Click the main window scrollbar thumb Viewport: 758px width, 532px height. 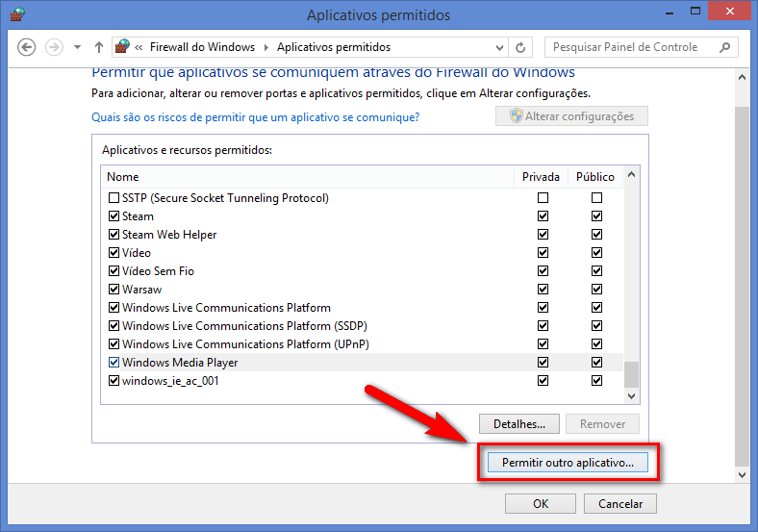pos(742,286)
